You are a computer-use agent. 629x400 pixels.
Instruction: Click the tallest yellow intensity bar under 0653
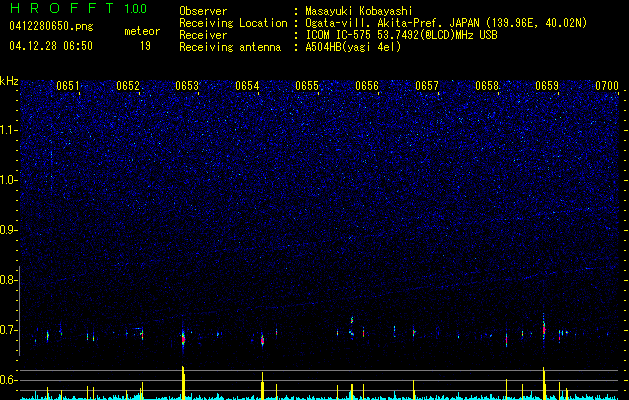coord(183,382)
